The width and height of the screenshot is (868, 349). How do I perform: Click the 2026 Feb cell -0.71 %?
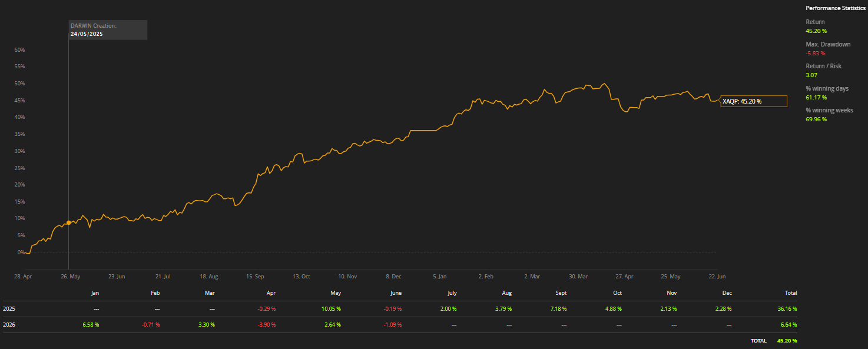click(150, 324)
